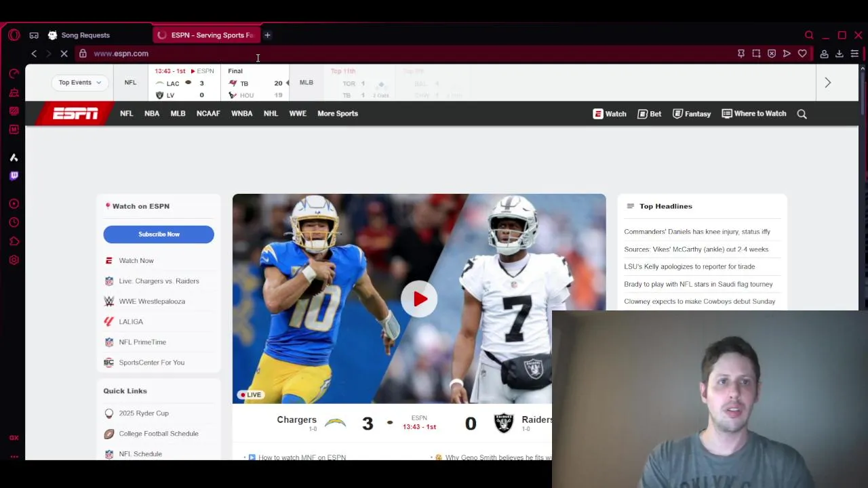Screen dimensions: 868x488
Task: Open the NFL PrimeTime link
Action: pos(142,342)
